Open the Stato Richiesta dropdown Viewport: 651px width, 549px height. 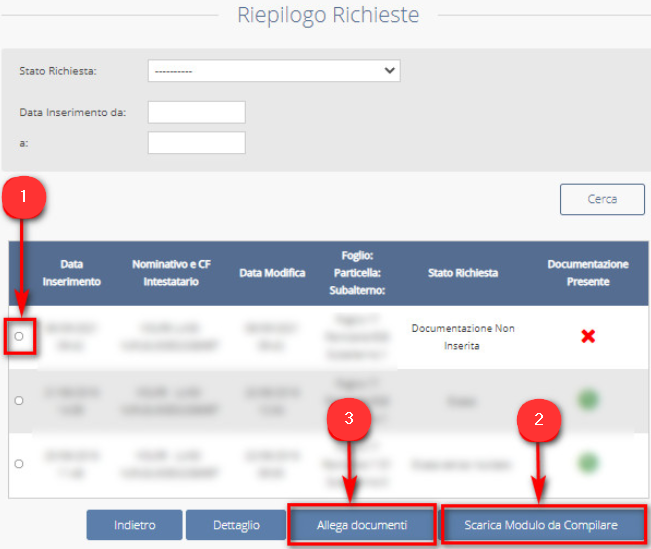tap(274, 71)
